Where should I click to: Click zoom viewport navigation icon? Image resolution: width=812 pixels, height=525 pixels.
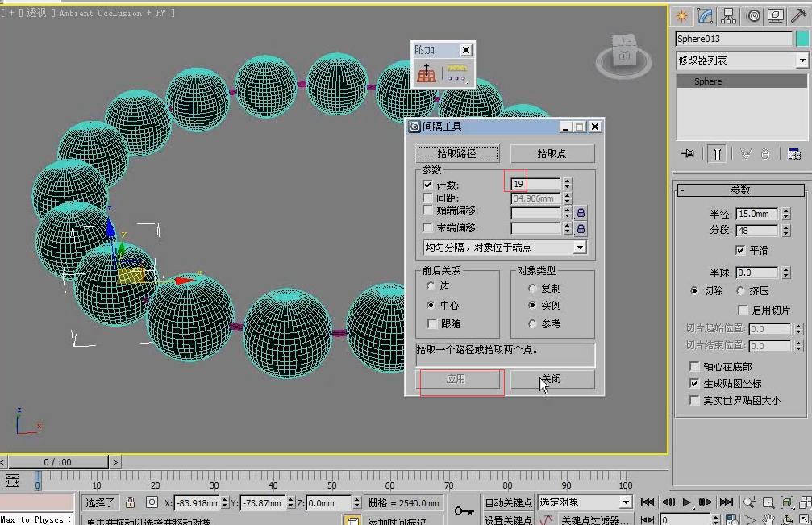[x=749, y=502]
